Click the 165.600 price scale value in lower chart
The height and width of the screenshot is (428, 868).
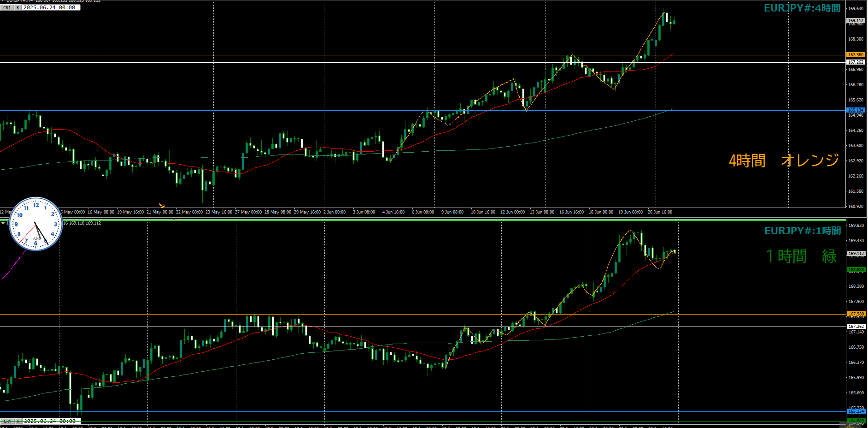click(x=856, y=393)
